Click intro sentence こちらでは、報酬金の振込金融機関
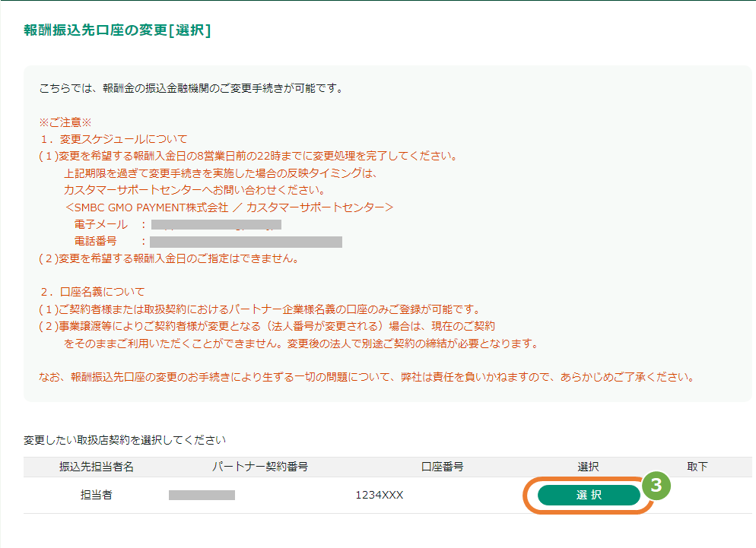 [192, 88]
